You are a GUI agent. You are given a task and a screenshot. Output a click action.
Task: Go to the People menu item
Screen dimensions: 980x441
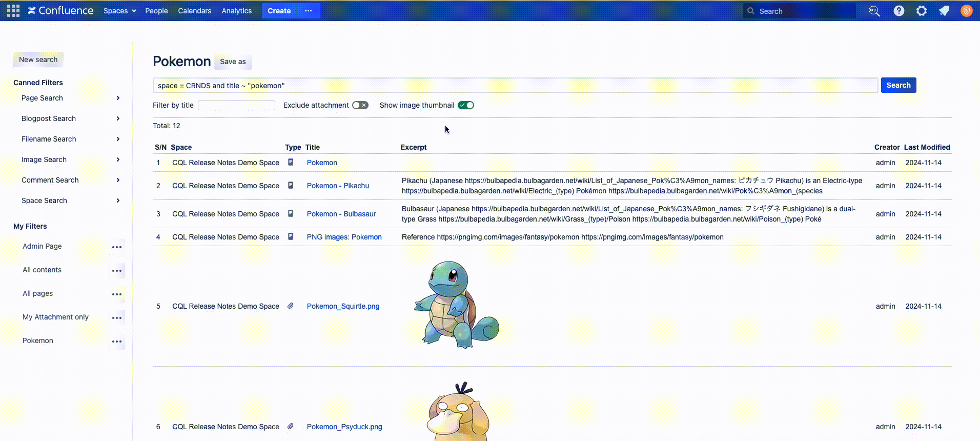[x=156, y=11]
